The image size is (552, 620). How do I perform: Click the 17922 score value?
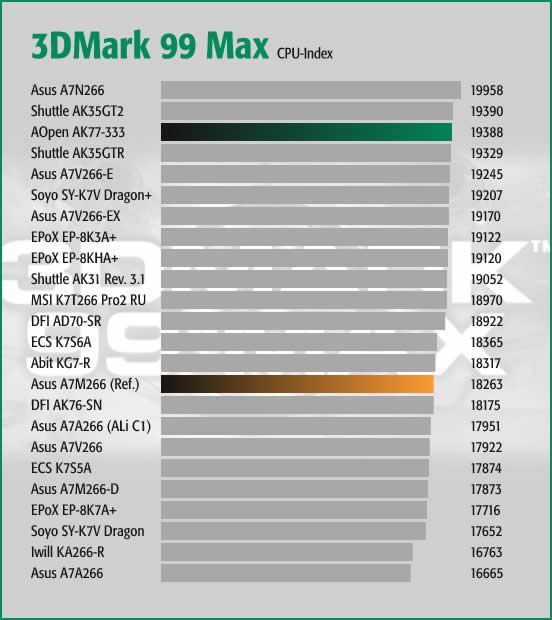(x=486, y=447)
